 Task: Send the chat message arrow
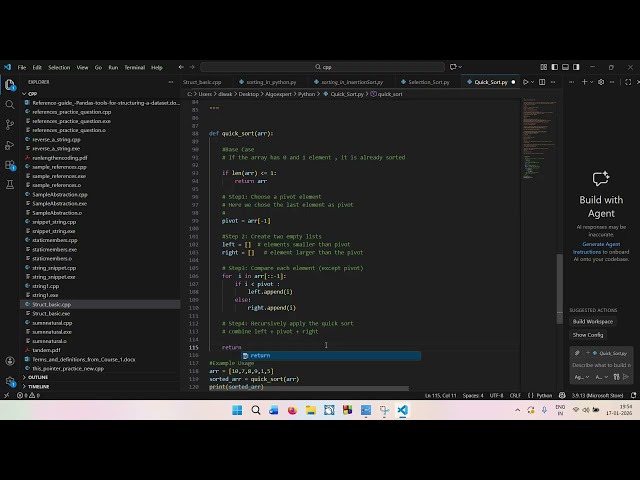tap(626, 377)
